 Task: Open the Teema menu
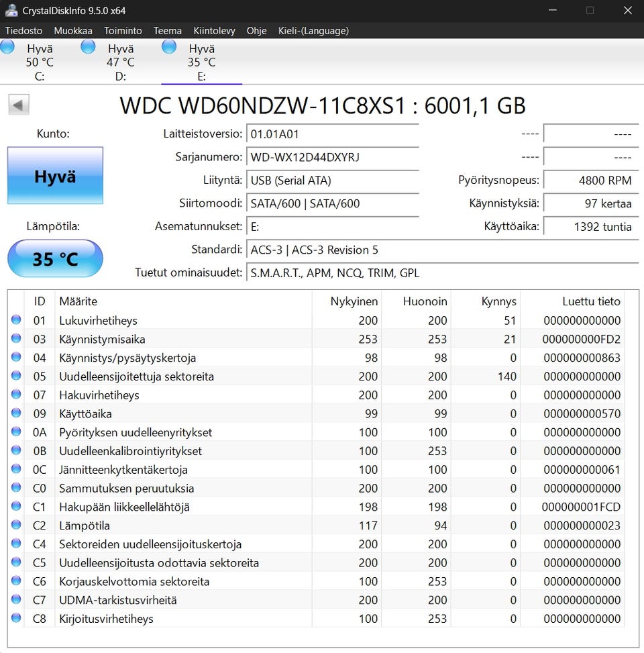(167, 31)
